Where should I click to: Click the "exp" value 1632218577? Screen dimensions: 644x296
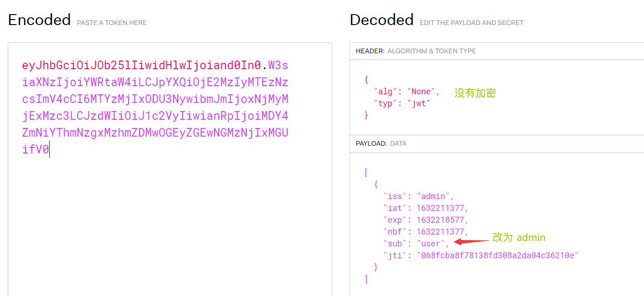(x=440, y=220)
